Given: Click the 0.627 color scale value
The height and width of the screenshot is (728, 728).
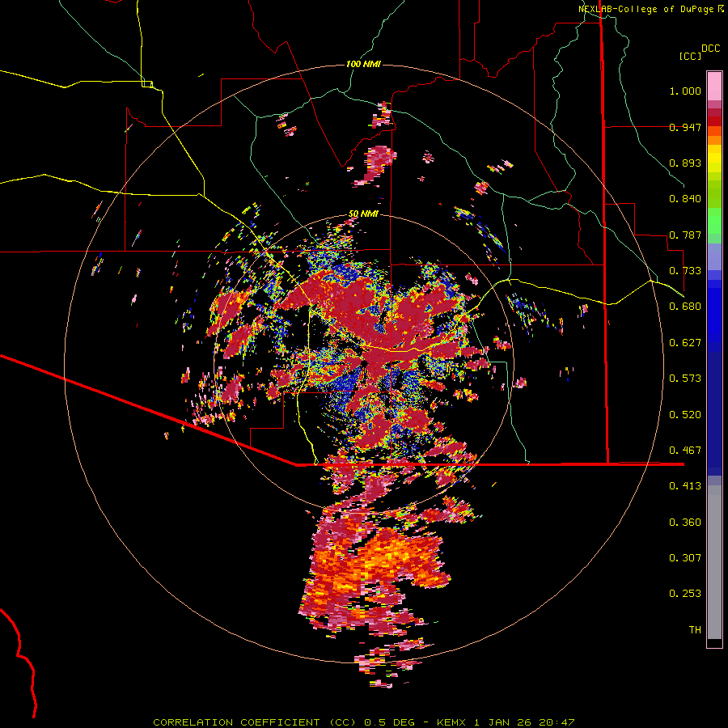Looking at the screenshot, I should pyautogui.click(x=685, y=343).
